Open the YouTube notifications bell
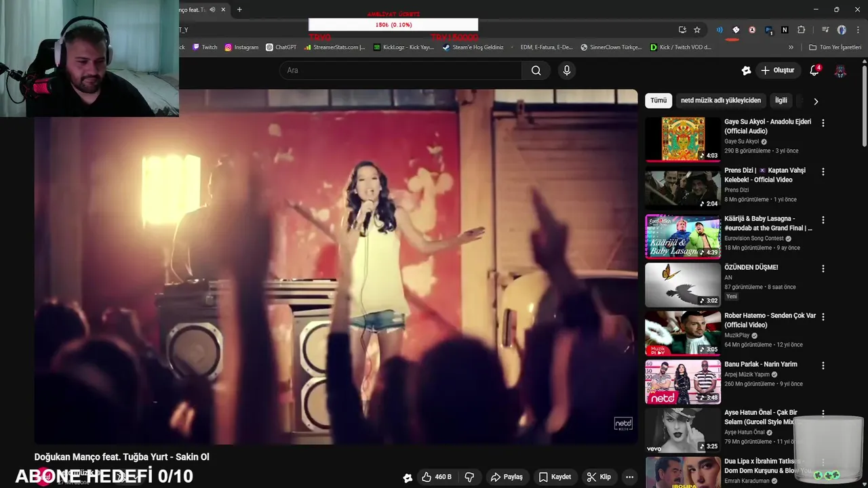 coord(815,70)
